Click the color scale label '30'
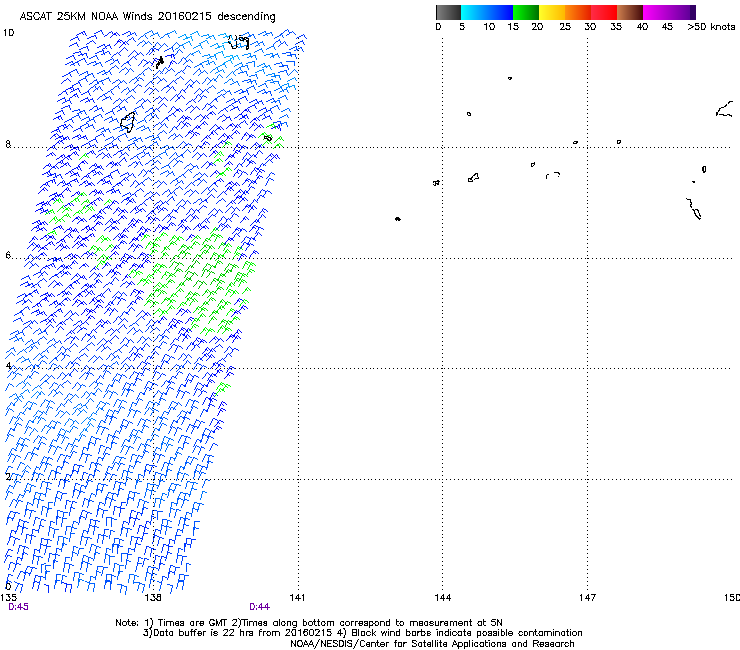The height and width of the screenshot is (650, 740). [x=590, y=27]
